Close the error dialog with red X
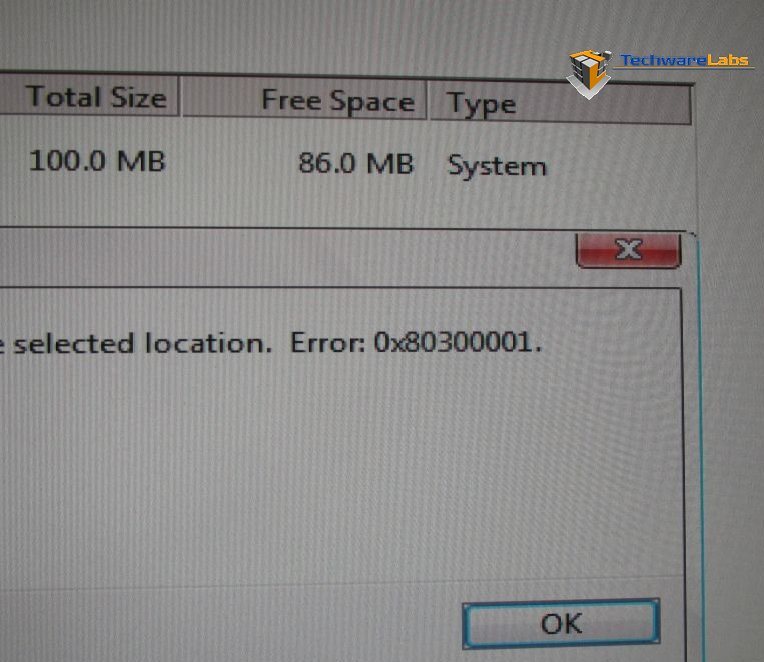 (x=629, y=250)
